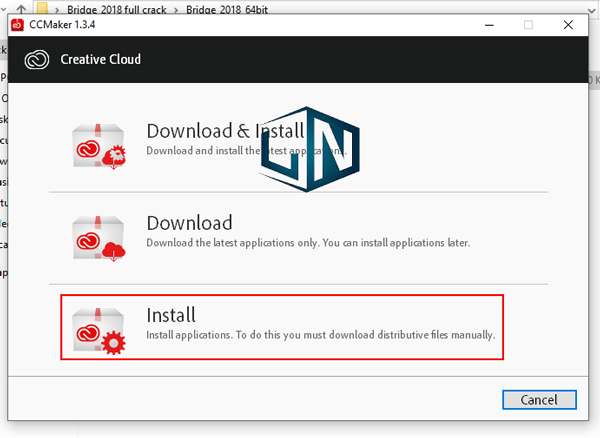Click the CCMaker 1.3.4 window title
Image resolution: width=600 pixels, height=438 pixels.
pos(62,25)
